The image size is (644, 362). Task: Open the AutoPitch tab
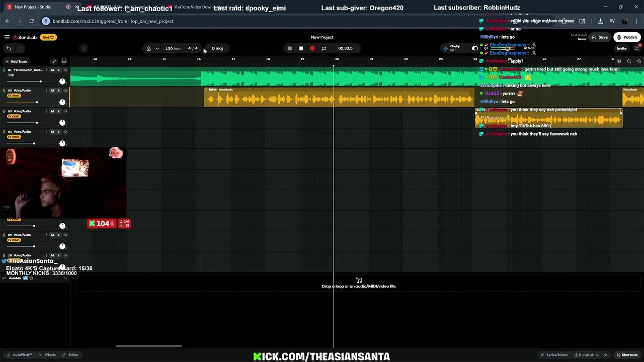pos(20,355)
